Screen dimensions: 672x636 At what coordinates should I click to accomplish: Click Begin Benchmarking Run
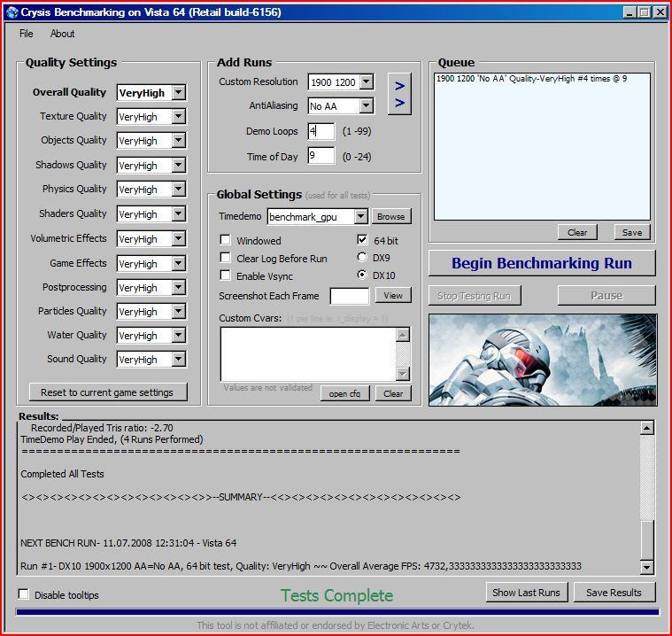pyautogui.click(x=542, y=263)
